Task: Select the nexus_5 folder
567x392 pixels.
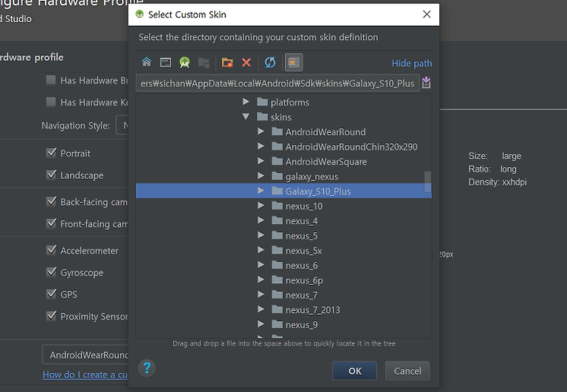Action: pyautogui.click(x=302, y=235)
